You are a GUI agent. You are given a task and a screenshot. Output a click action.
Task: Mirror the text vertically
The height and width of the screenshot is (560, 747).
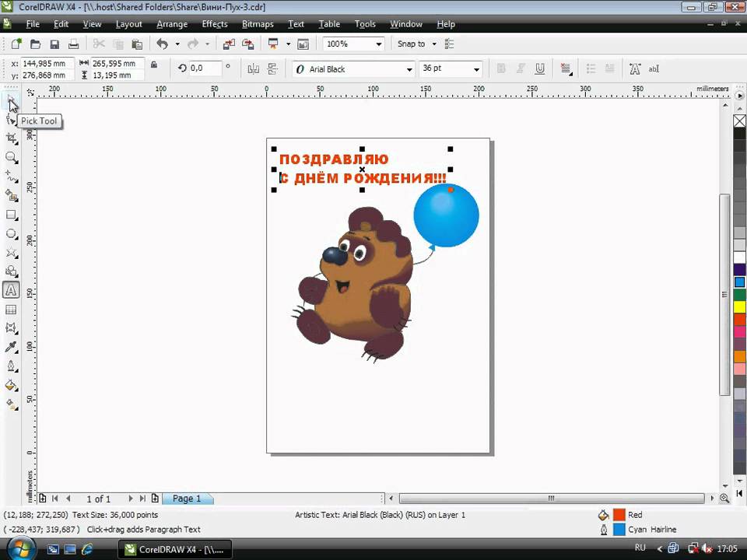pyautogui.click(x=272, y=68)
